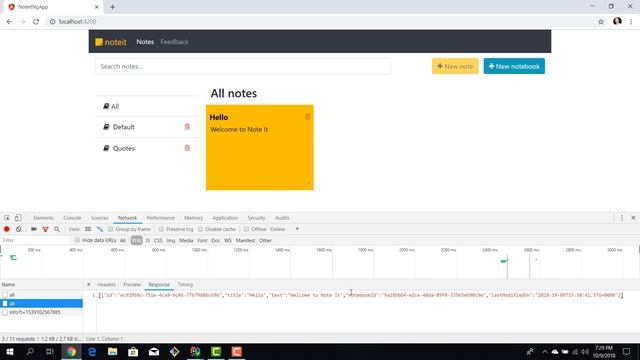640x360 pixels.
Task: Toggle the network filter funnel icon
Action: click(45, 229)
